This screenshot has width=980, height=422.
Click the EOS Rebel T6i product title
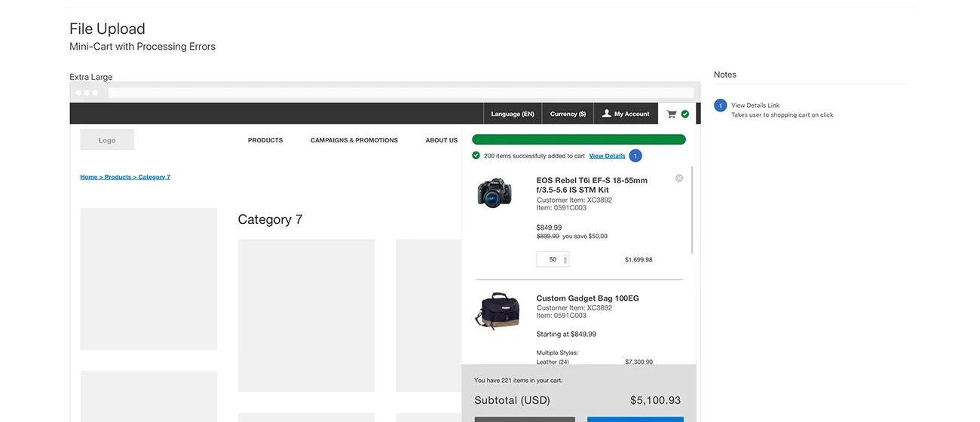tap(592, 185)
